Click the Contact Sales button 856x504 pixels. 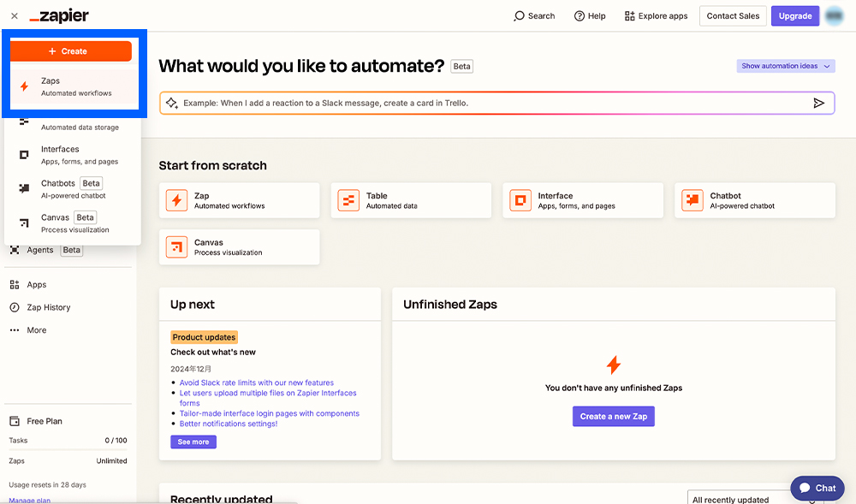pyautogui.click(x=733, y=15)
